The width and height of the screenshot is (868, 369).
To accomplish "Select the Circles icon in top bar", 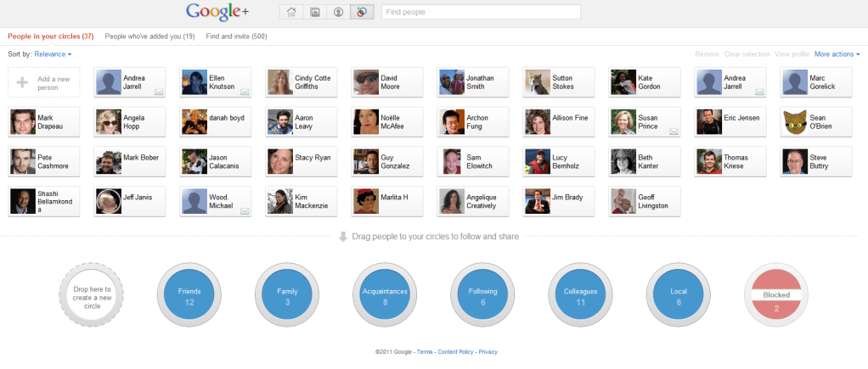I will pos(362,12).
